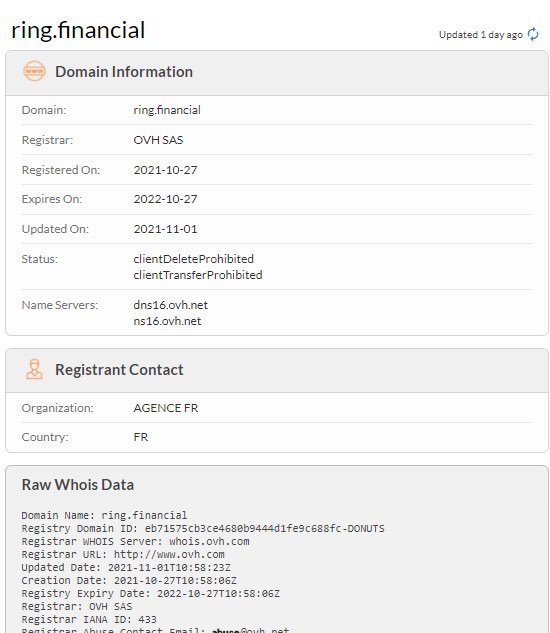Click registrar value OVH SAS

158,140
